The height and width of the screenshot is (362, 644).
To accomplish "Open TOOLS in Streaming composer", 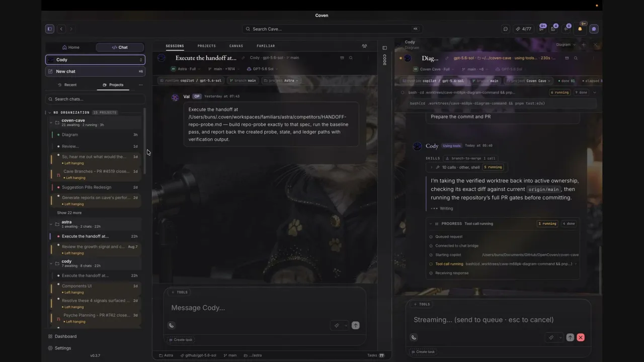I will (422, 304).
